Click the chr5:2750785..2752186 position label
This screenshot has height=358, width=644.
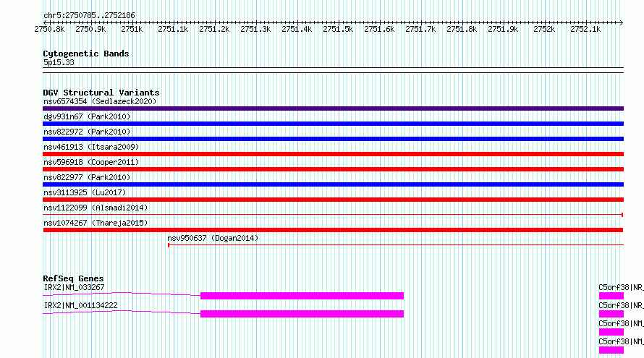coord(89,15)
